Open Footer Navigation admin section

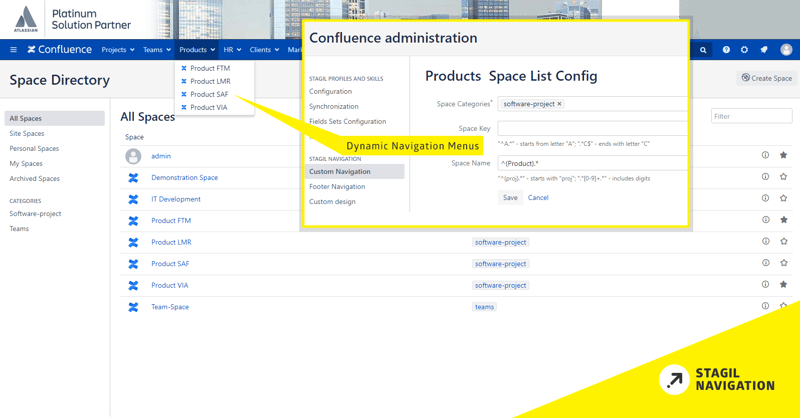coord(337,187)
